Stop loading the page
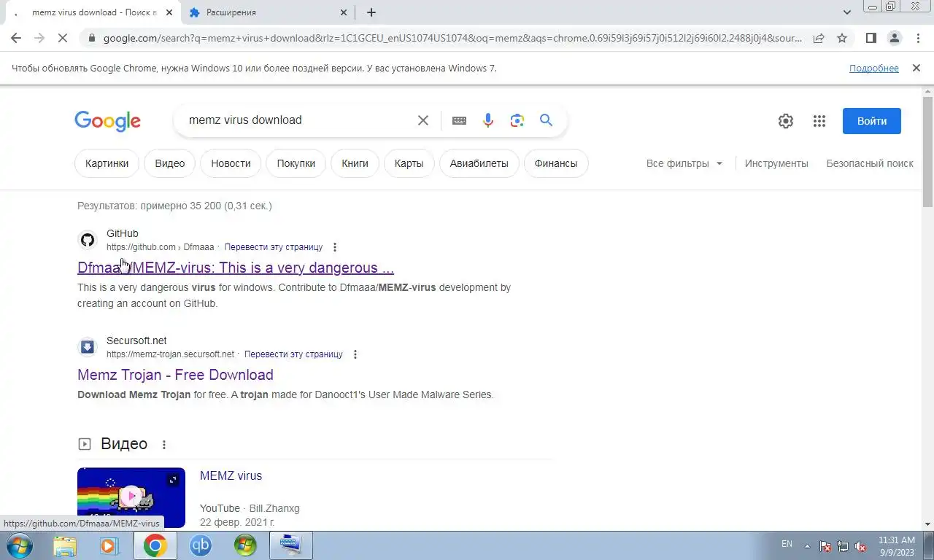Viewport: 934px width, 560px height. pos(63,38)
